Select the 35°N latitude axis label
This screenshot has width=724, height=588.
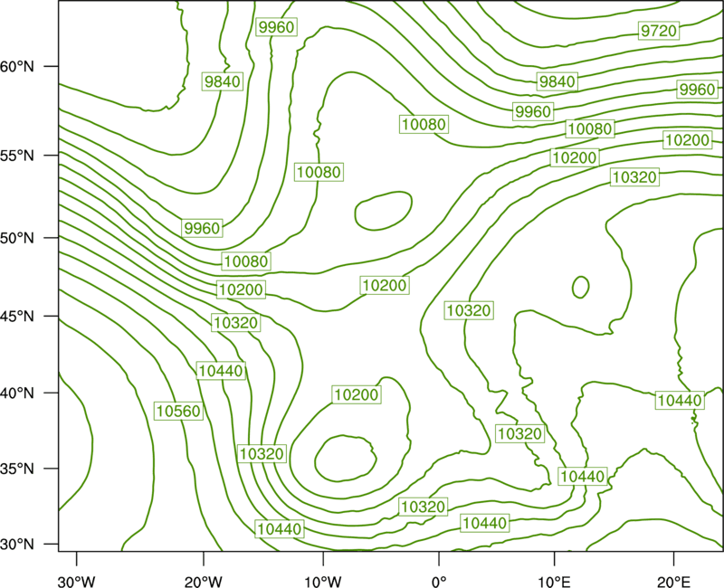[17, 469]
